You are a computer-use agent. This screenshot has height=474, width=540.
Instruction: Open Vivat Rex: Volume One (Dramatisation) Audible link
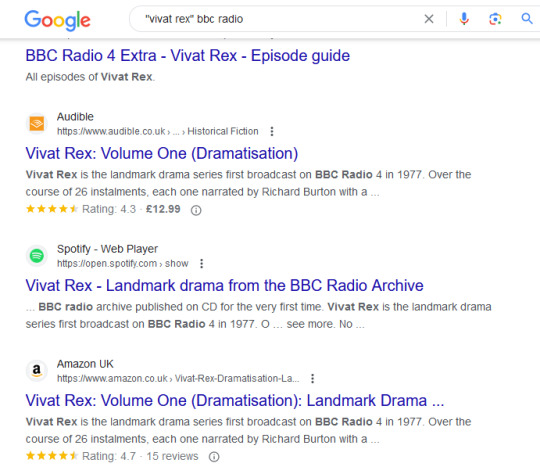(x=162, y=154)
